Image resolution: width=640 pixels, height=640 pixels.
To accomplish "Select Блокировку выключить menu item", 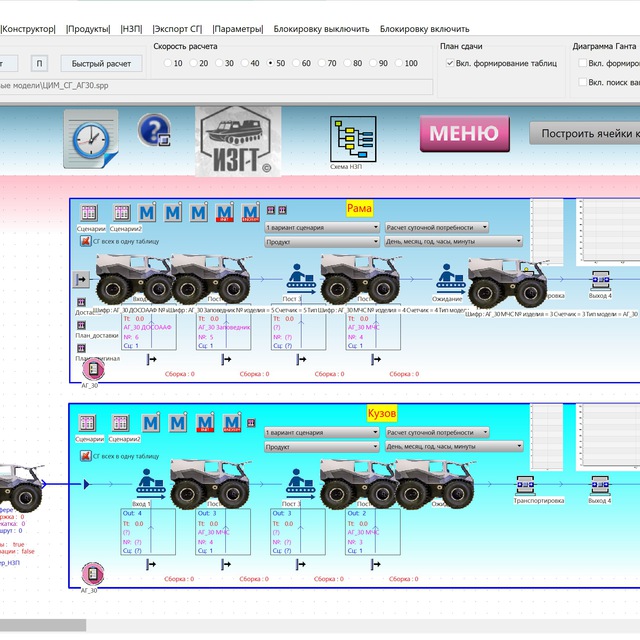I will point(321,29).
